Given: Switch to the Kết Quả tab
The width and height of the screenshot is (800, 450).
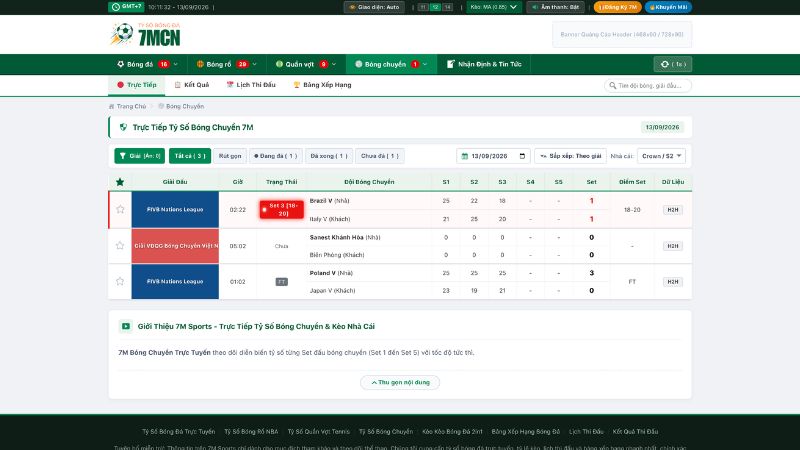Looking at the screenshot, I should (x=192, y=85).
